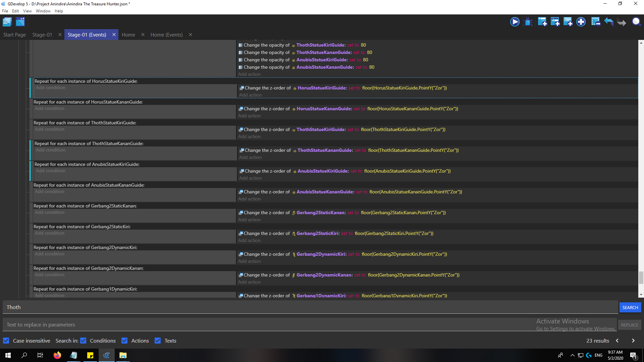The height and width of the screenshot is (362, 644).
Task: Delete the selected events
Action: coord(596,22)
